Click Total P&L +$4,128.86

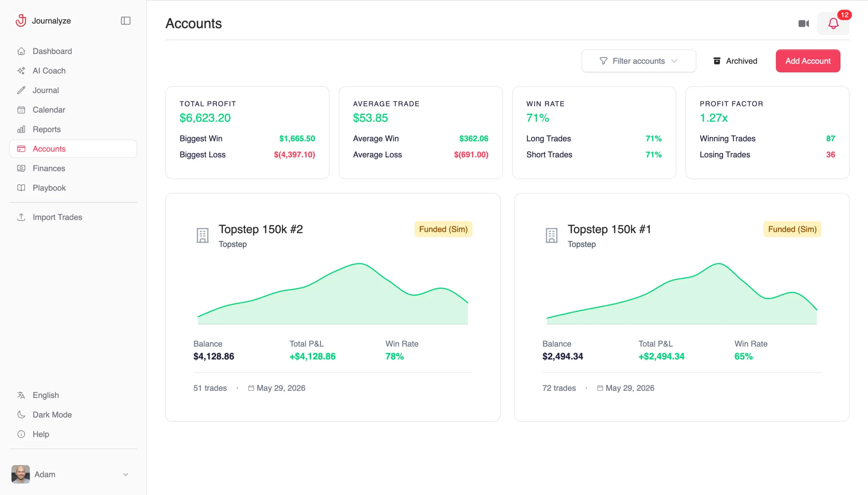[x=312, y=356]
